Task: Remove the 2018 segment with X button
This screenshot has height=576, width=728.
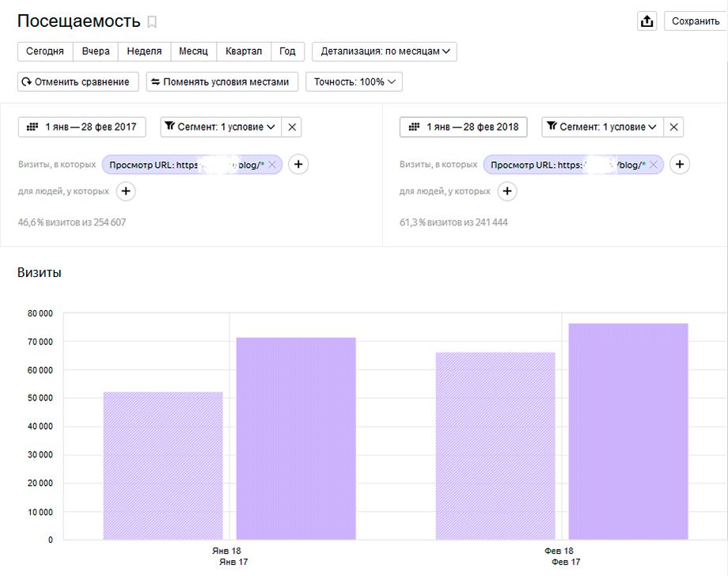Action: pos(673,127)
